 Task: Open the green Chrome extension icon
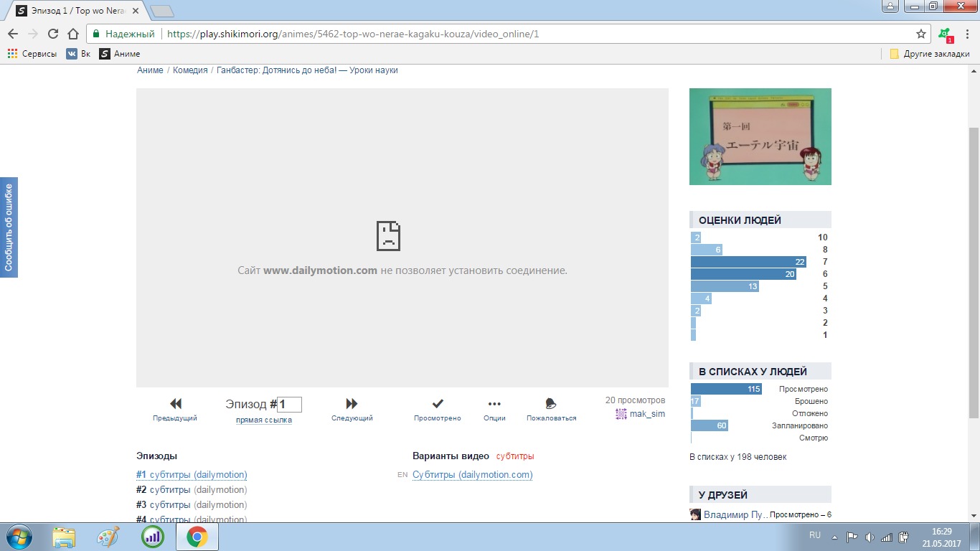click(945, 34)
